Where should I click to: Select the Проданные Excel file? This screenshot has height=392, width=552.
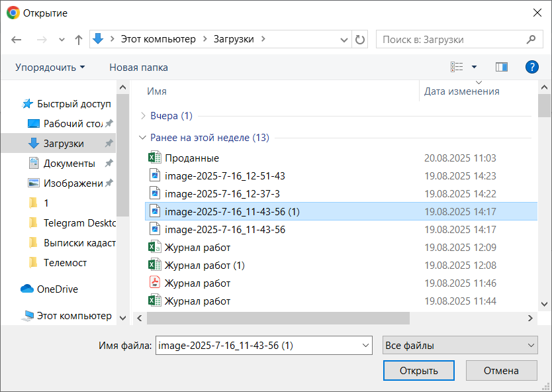(x=192, y=158)
